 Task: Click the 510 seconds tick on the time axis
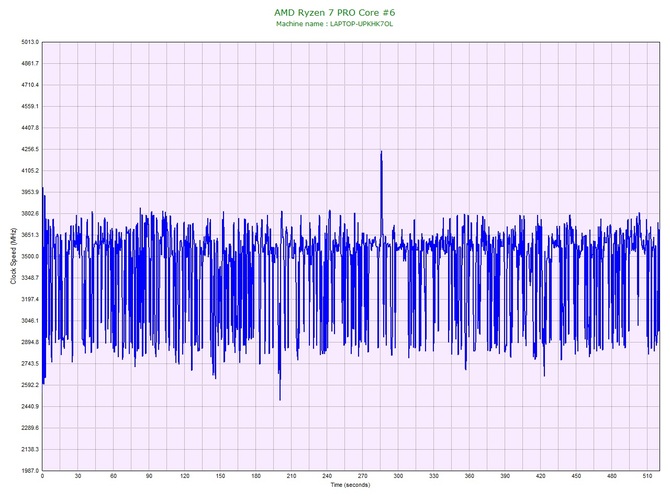[x=647, y=477]
